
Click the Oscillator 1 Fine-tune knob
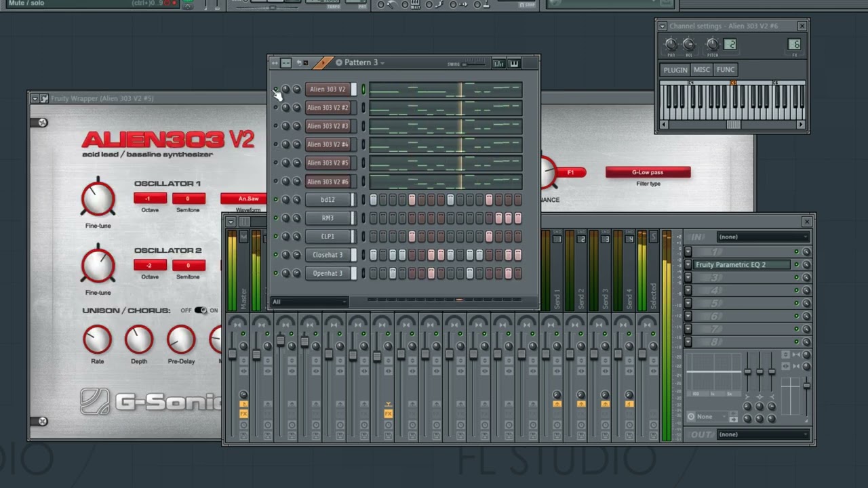pyautogui.click(x=98, y=199)
